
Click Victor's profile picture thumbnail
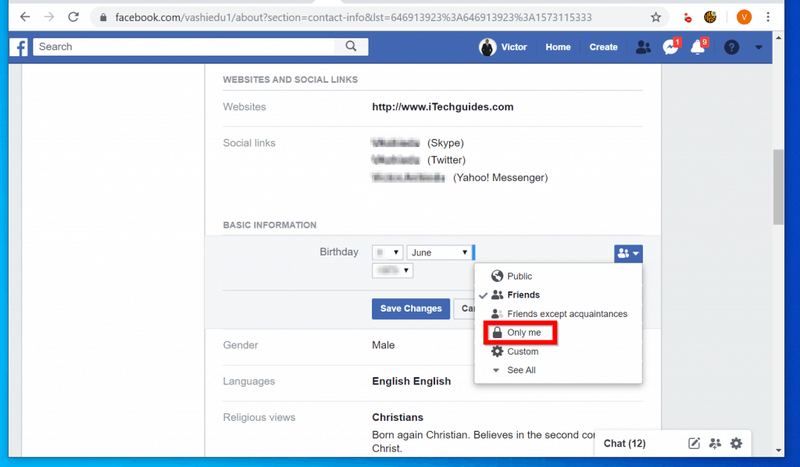[x=487, y=47]
